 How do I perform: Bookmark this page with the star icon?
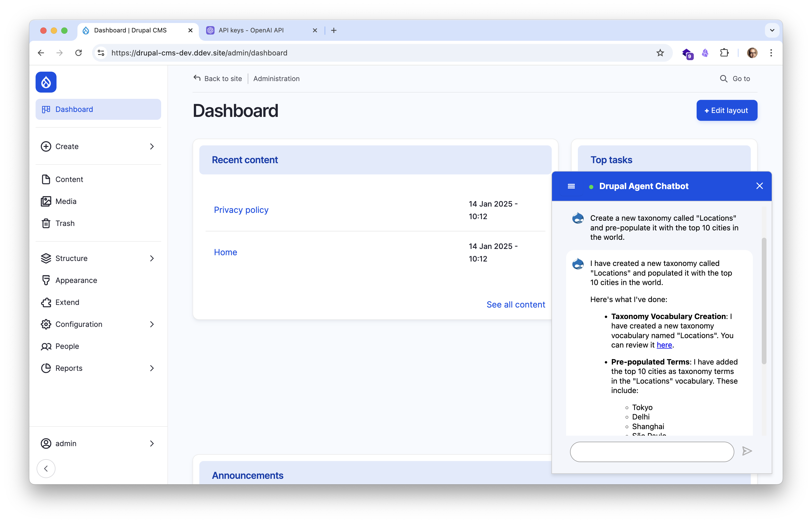click(660, 53)
